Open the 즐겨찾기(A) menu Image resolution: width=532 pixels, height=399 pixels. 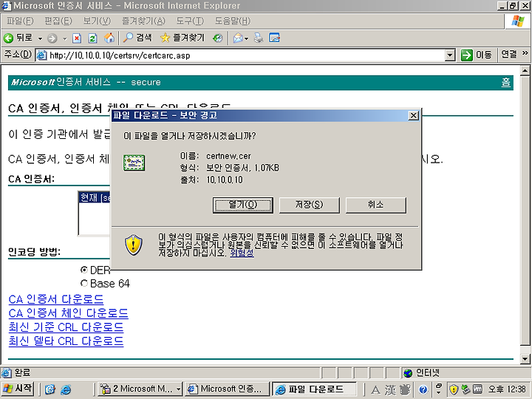143,21
